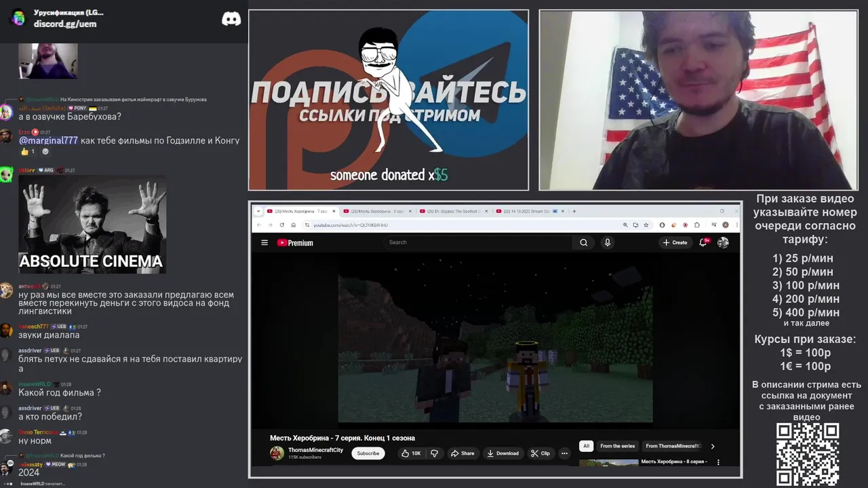Click video title Месть Херобрина - 7 серия
This screenshot has width=868, height=488.
[342, 438]
